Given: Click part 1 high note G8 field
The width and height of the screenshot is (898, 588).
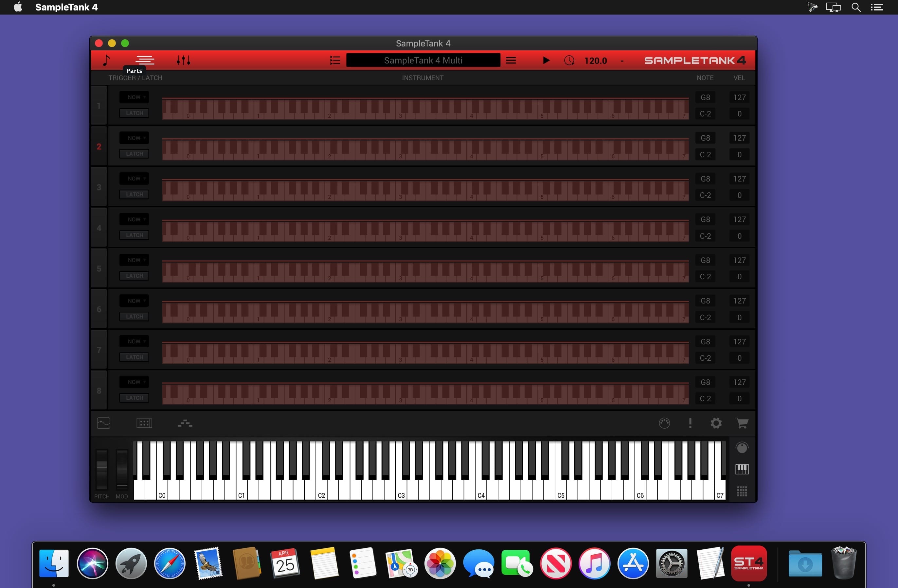Looking at the screenshot, I should click(705, 97).
